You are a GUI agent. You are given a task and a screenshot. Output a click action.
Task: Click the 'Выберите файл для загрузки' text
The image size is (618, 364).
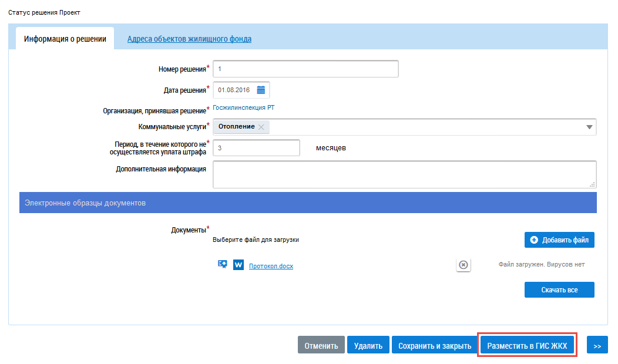click(x=256, y=240)
